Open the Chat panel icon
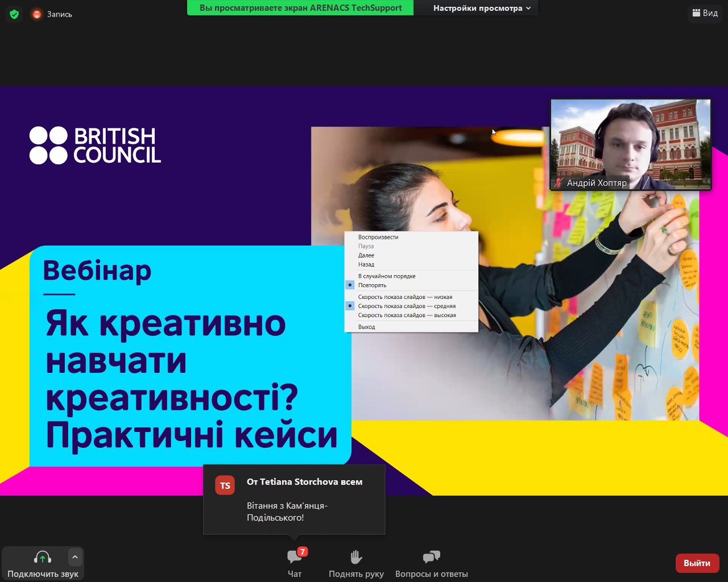 click(x=294, y=557)
